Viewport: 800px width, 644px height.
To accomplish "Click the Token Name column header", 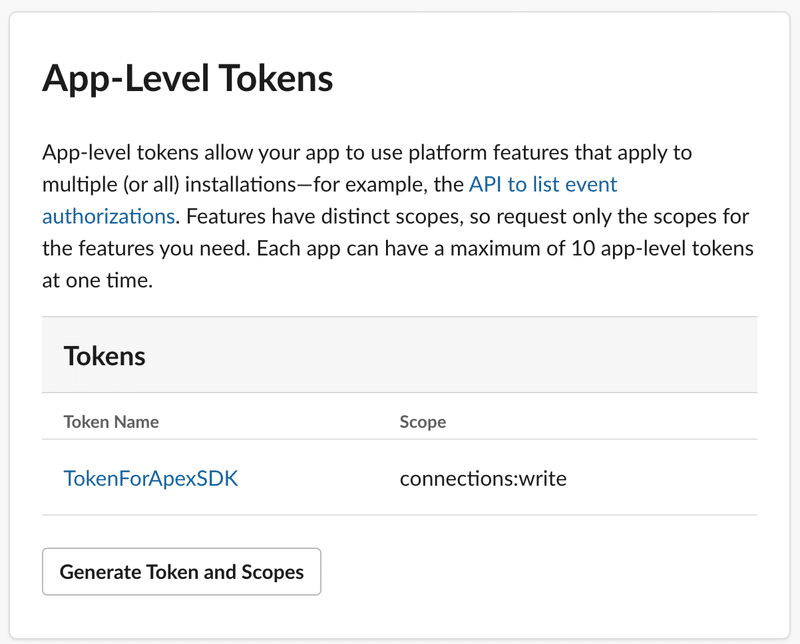I will tap(111, 422).
